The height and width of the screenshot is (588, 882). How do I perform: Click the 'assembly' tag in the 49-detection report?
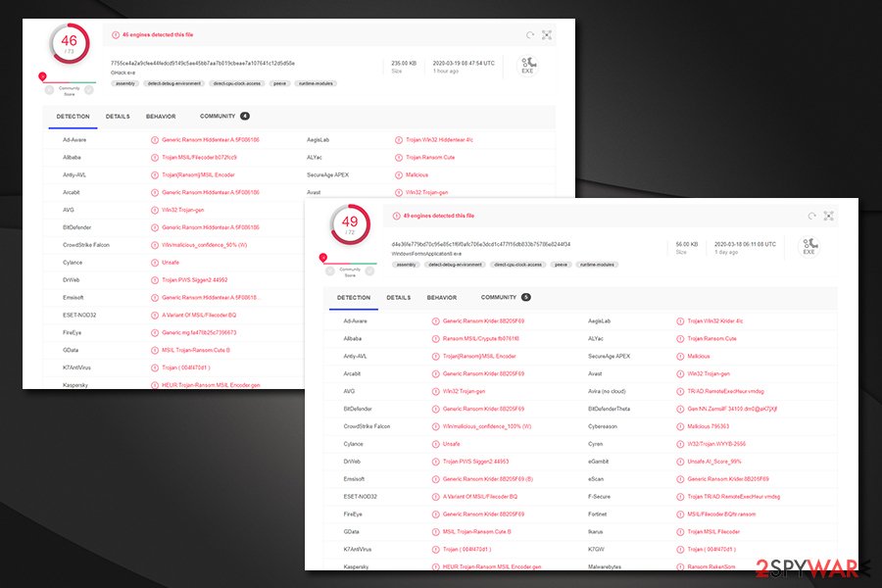coord(406,265)
